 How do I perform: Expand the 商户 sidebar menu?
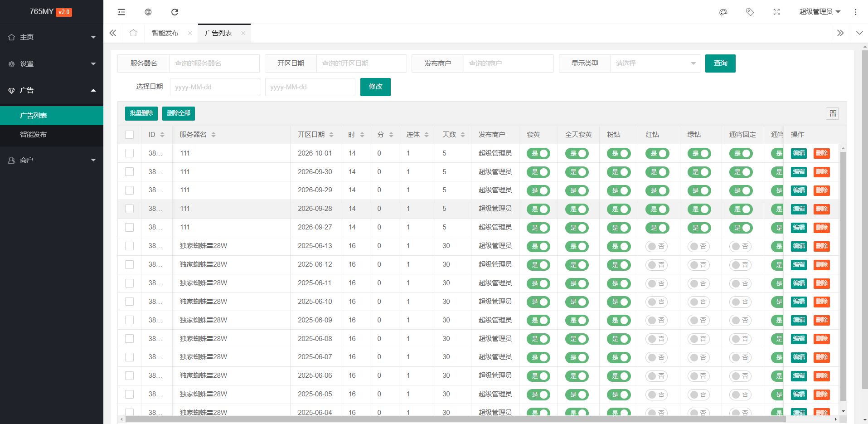click(52, 160)
